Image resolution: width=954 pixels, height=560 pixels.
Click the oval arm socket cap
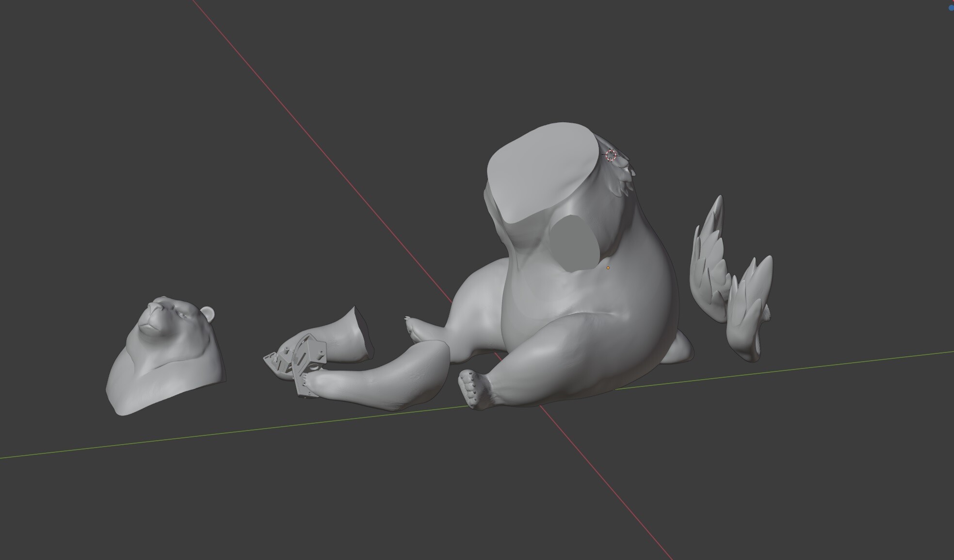click(x=575, y=242)
